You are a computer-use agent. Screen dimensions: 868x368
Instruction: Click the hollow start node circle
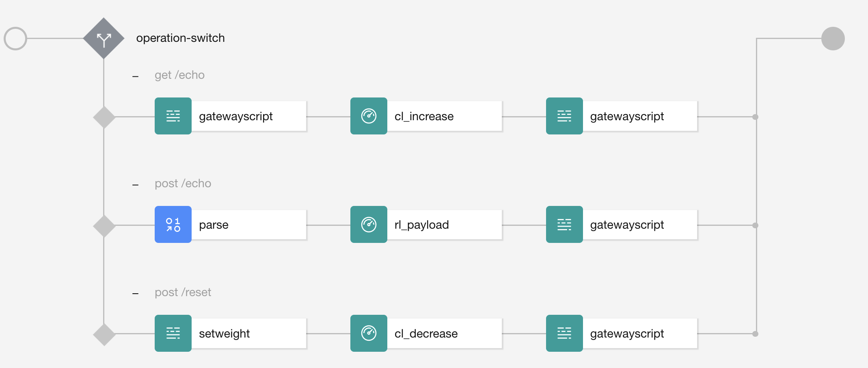(15, 39)
